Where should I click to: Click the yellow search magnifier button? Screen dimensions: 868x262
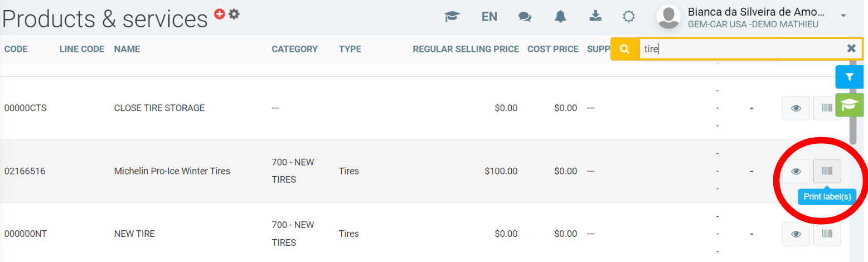pos(624,49)
